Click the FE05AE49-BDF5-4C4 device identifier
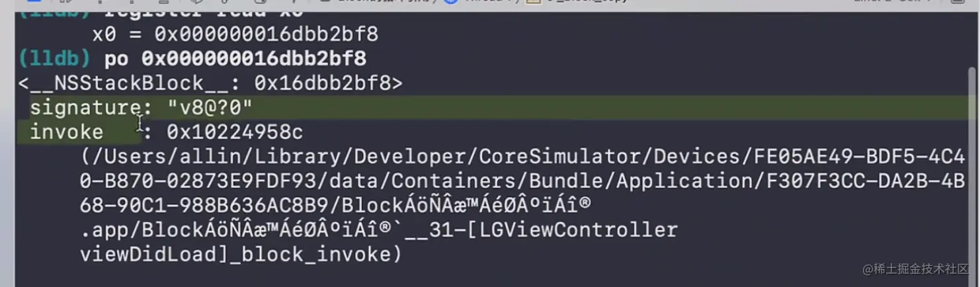980x287 pixels. click(859, 157)
